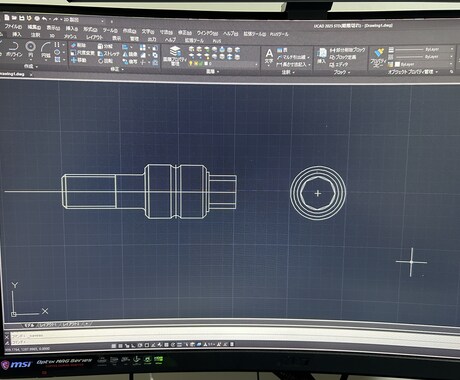Expand the Block (ブロック) panel
Screen dimensions: 460x380
[341, 72]
